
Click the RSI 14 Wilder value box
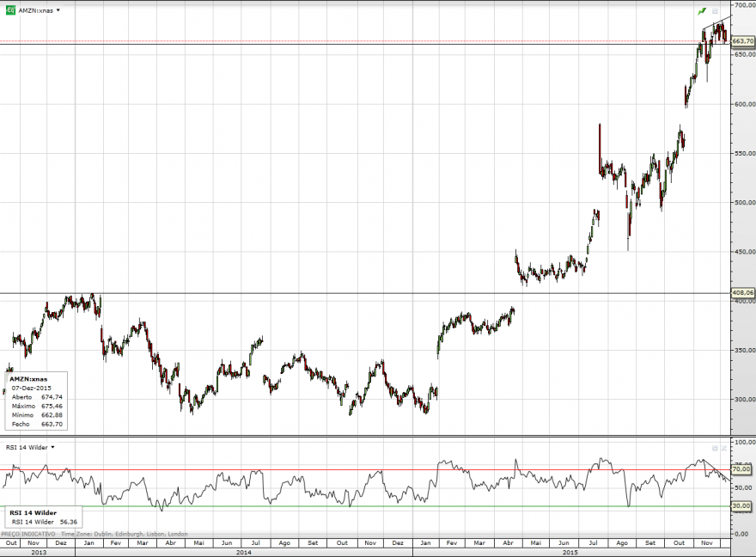tap(44, 517)
